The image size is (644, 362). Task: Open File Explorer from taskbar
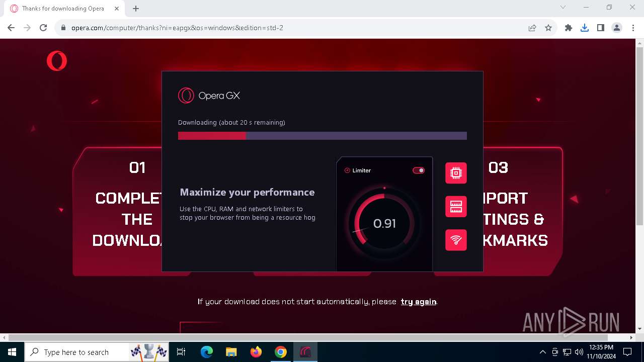click(231, 352)
